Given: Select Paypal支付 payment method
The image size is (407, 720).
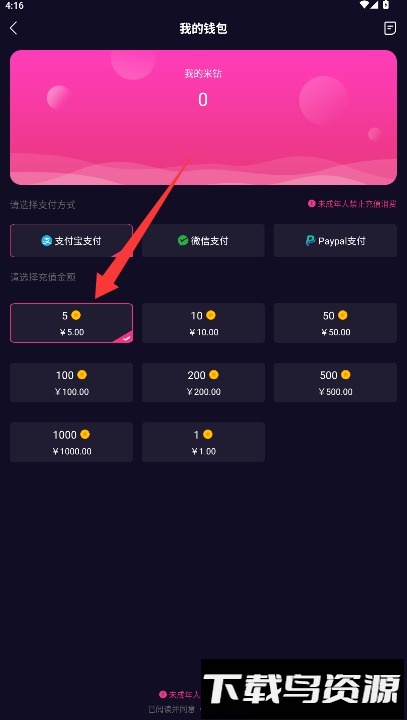Looking at the screenshot, I should [x=335, y=240].
